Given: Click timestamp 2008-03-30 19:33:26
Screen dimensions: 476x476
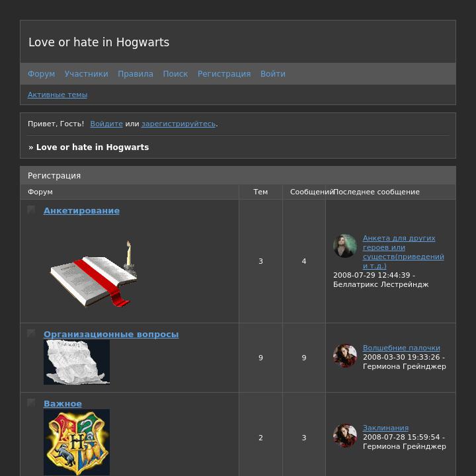Looking at the screenshot, I should click(x=401, y=357).
